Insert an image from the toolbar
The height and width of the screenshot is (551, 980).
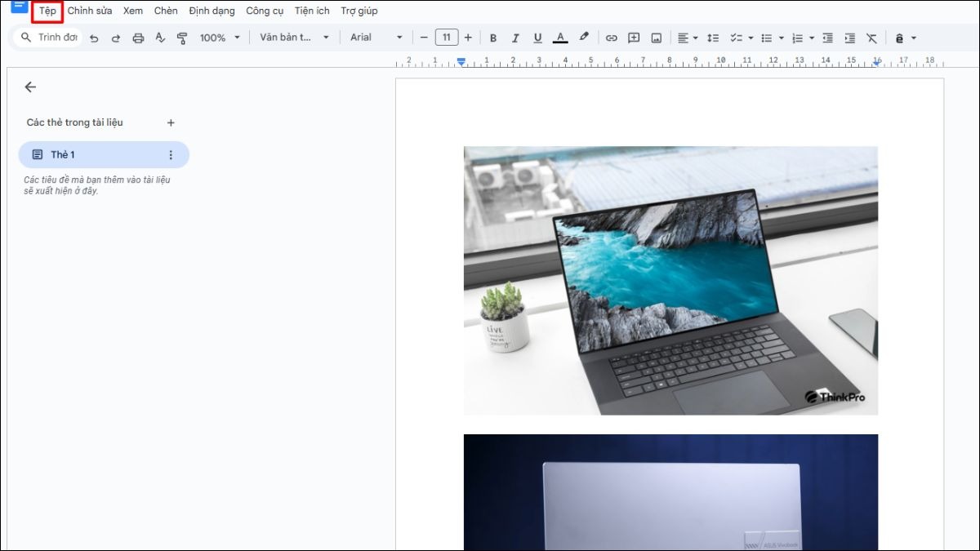(657, 38)
